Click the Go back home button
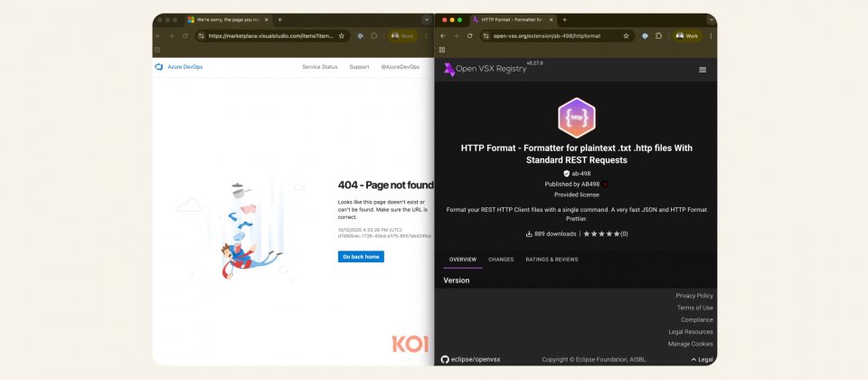868x380 pixels. tap(361, 256)
